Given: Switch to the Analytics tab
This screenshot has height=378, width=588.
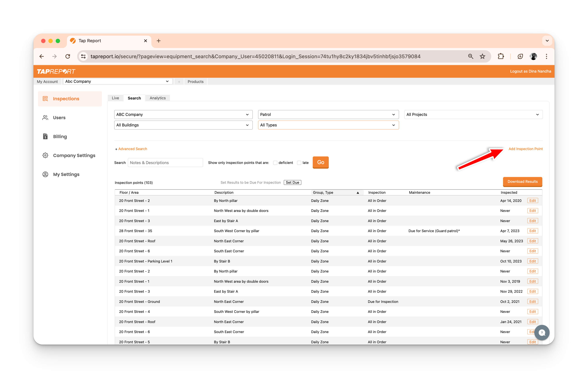Looking at the screenshot, I should tap(158, 98).
